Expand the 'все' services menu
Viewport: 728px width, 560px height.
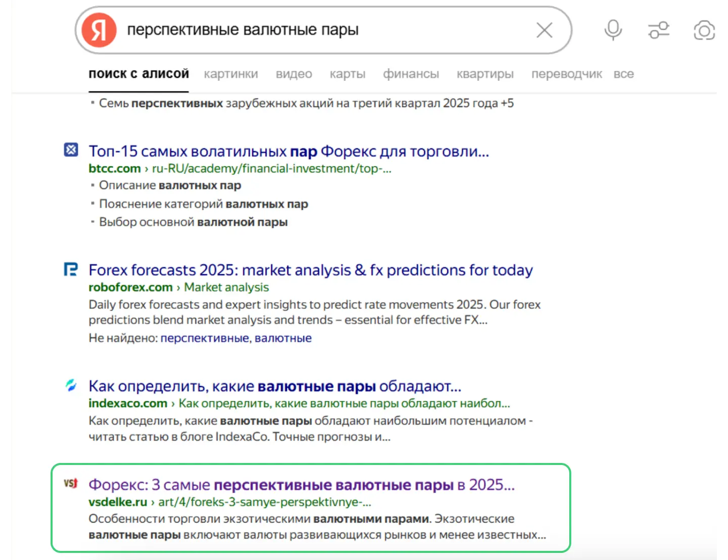623,74
